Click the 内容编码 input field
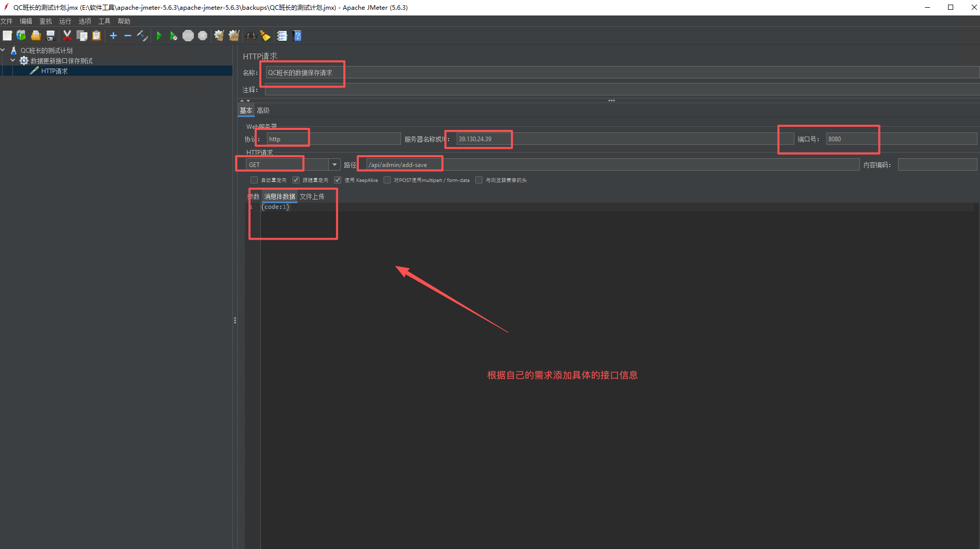Image resolution: width=980 pixels, height=549 pixels. (937, 164)
